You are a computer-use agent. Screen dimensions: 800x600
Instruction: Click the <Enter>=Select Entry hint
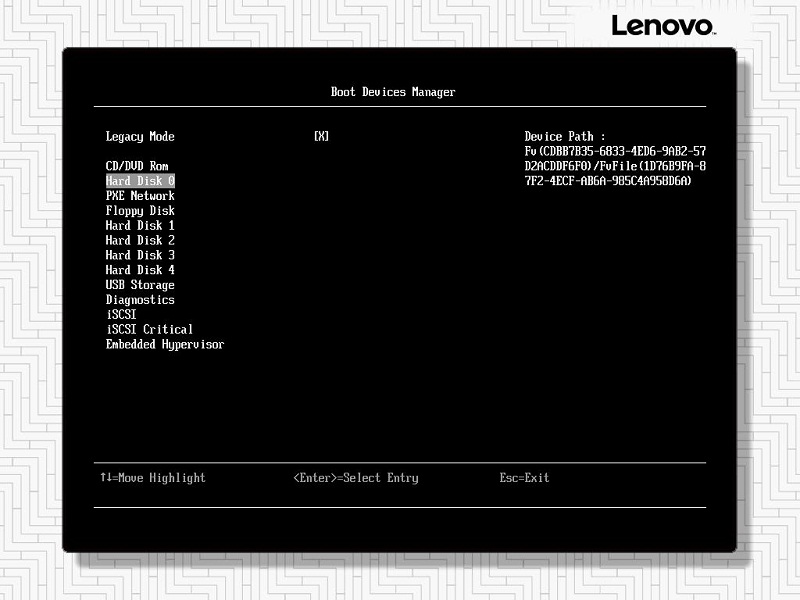355,478
